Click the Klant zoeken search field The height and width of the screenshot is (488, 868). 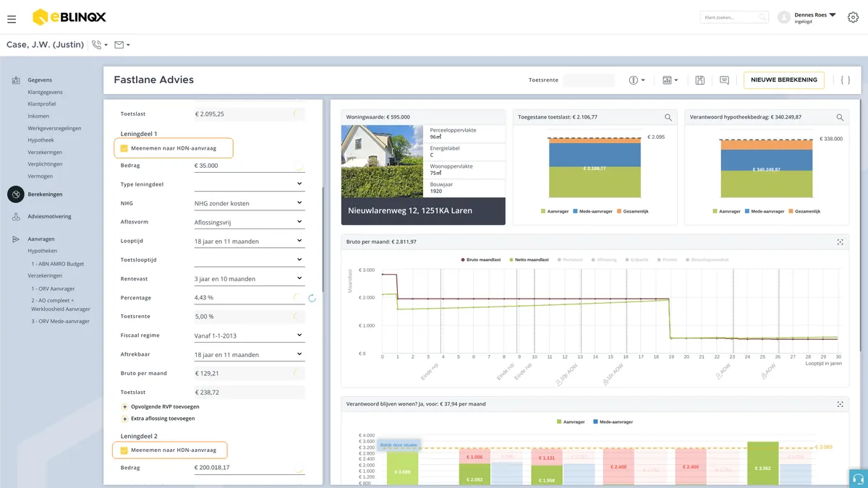point(734,17)
